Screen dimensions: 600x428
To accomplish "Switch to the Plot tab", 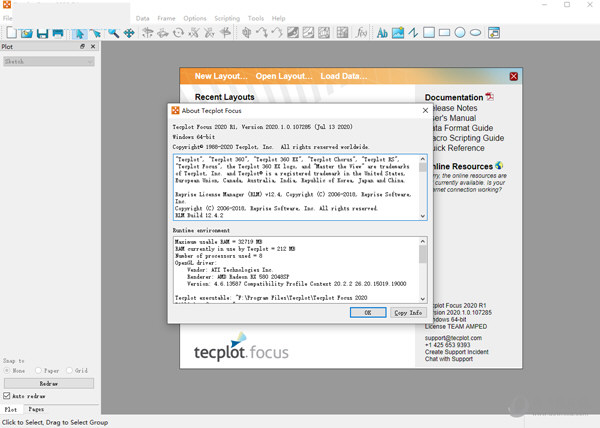I will 11,409.
